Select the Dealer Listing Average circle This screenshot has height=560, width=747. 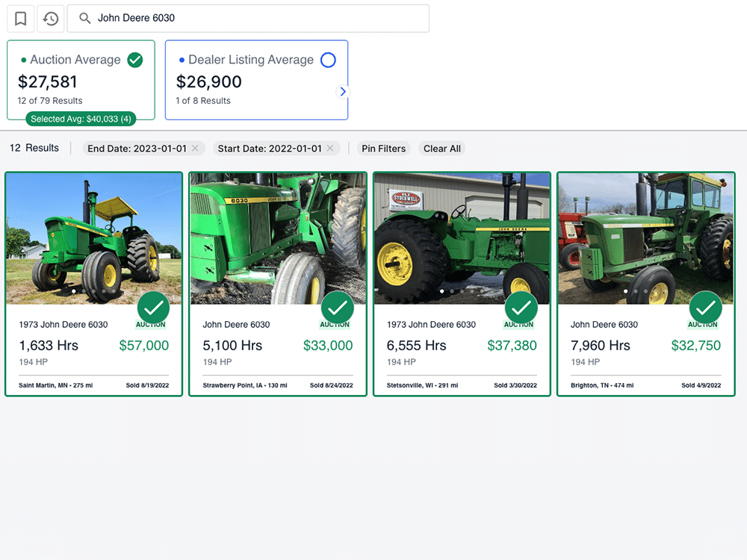(x=328, y=60)
